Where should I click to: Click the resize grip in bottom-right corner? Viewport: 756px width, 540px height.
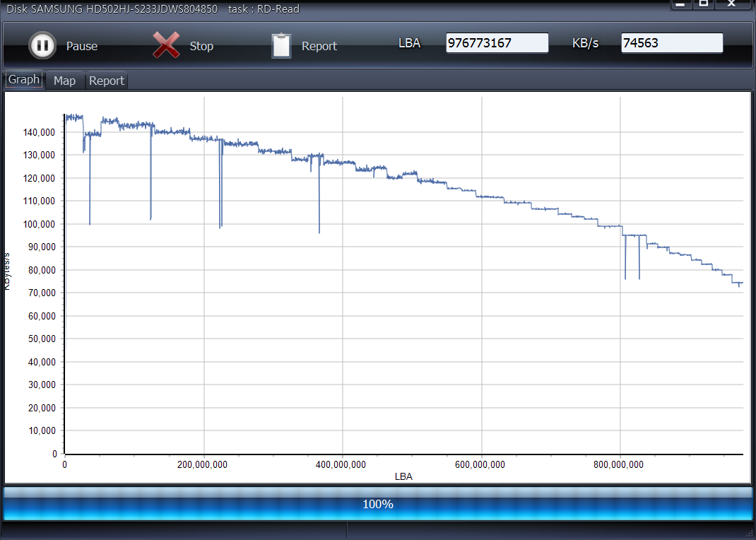[750, 534]
